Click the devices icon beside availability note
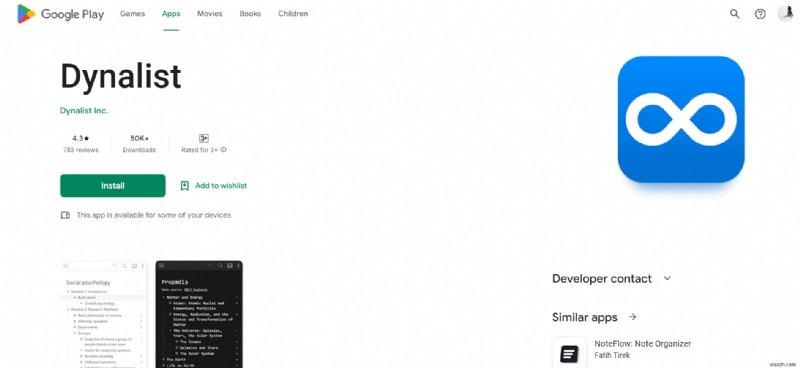This screenshot has width=800, height=368. 65,215
